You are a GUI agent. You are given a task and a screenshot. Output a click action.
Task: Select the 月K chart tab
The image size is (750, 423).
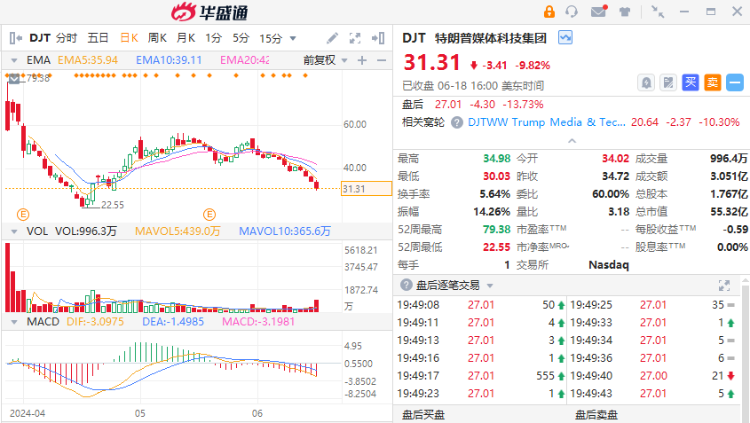pos(186,38)
